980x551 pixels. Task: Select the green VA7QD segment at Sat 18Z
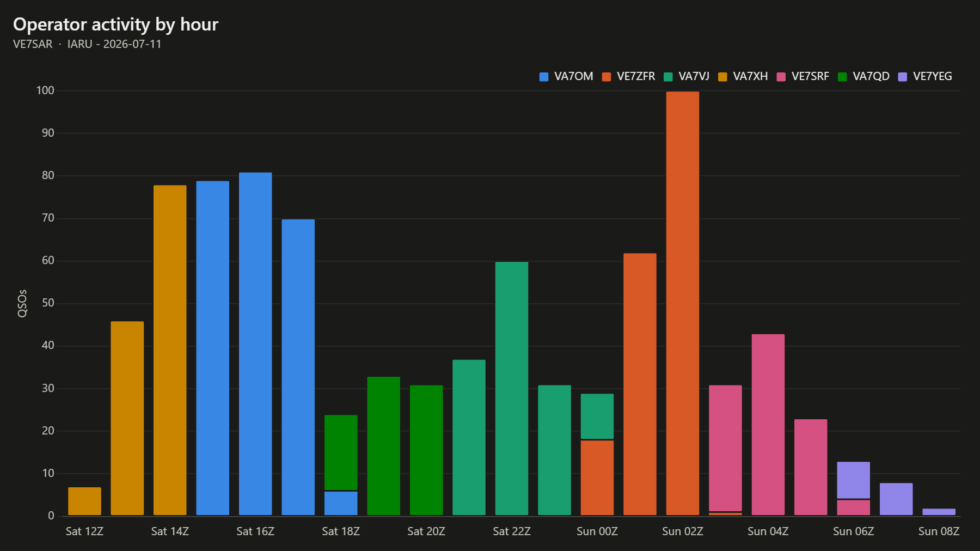341,452
